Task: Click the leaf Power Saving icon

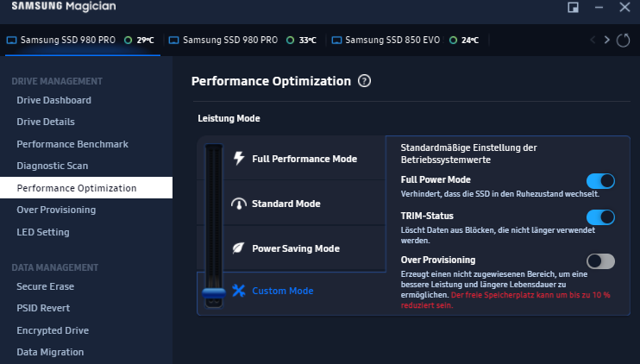Action: pyautogui.click(x=238, y=248)
